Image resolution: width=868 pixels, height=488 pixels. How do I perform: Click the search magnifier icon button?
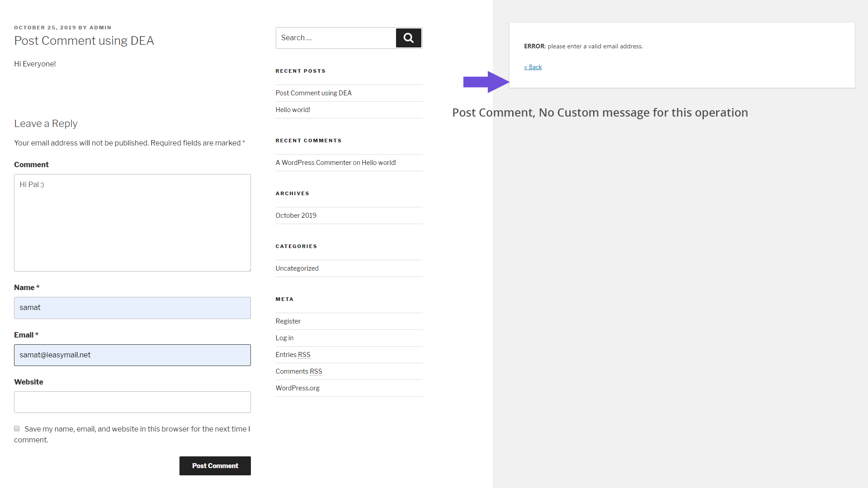point(409,38)
